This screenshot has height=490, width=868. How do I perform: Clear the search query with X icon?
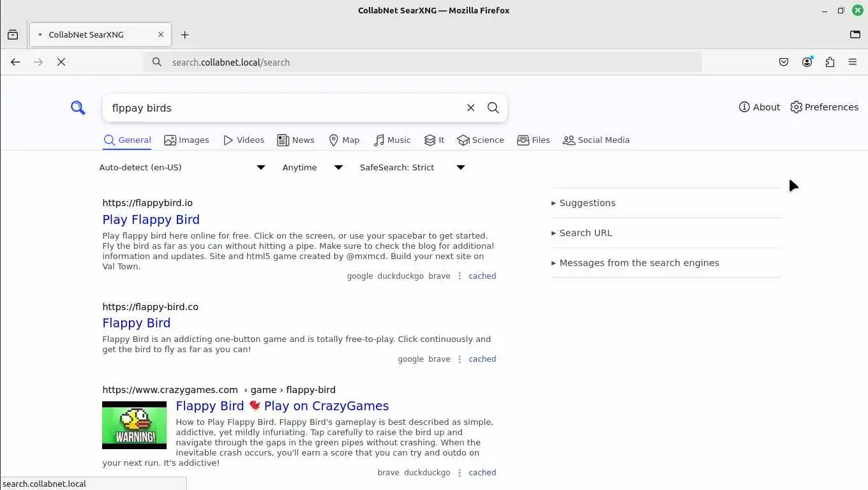[x=471, y=108]
